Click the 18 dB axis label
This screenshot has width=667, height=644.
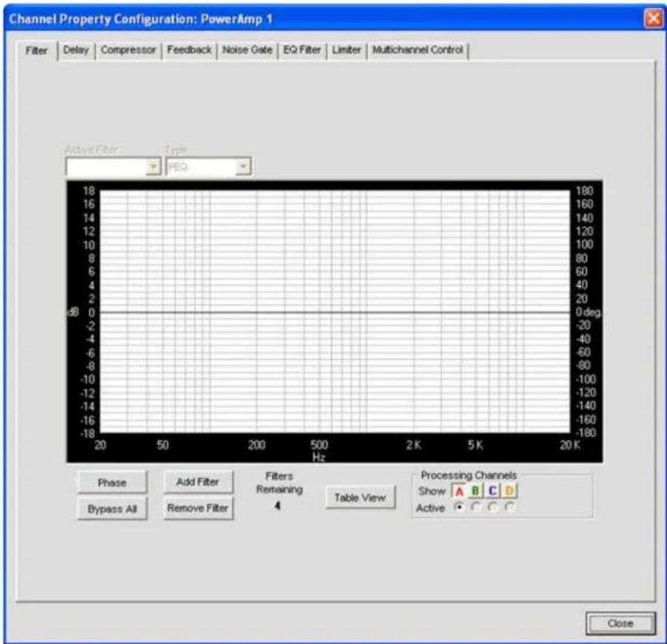pyautogui.click(x=89, y=190)
